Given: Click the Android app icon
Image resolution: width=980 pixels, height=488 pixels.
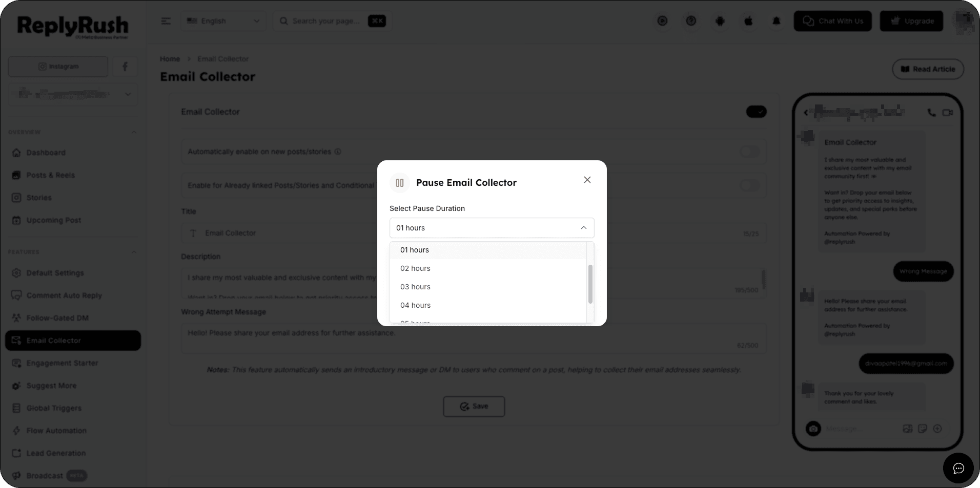Looking at the screenshot, I should click(x=720, y=21).
